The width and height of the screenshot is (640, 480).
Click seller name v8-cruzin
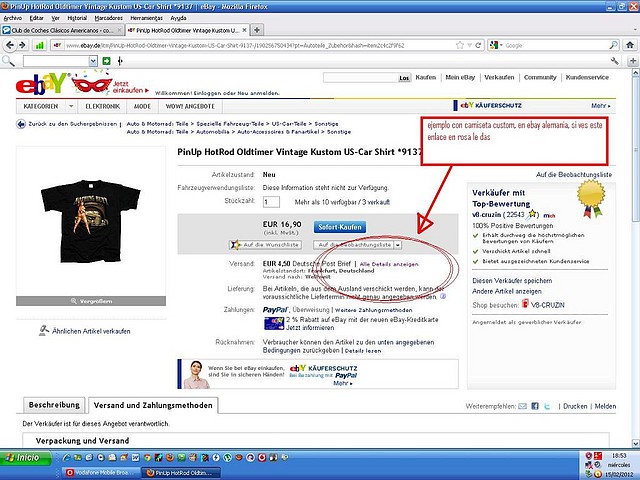pos(486,215)
